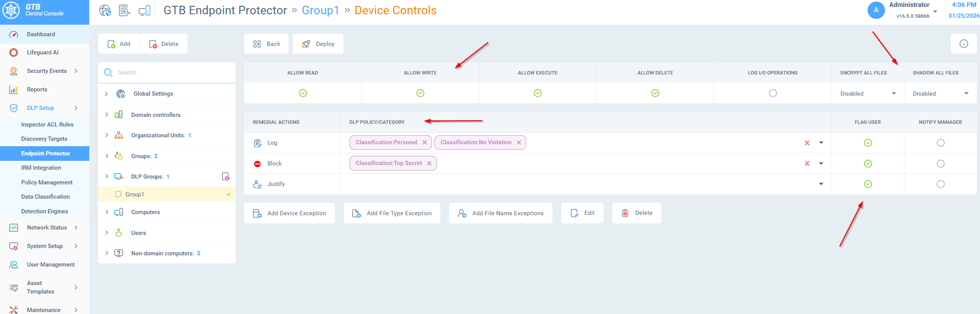Image resolution: width=980 pixels, height=314 pixels.
Task: Click the Non-domain computers question icon
Action: click(119, 253)
